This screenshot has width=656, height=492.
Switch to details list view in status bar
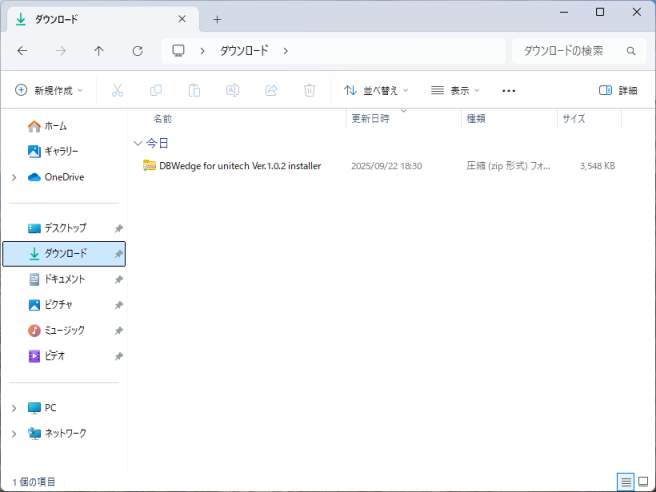point(626,481)
